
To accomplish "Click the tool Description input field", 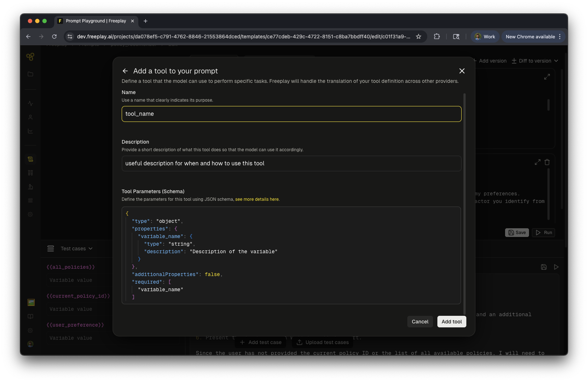I will (x=291, y=164).
